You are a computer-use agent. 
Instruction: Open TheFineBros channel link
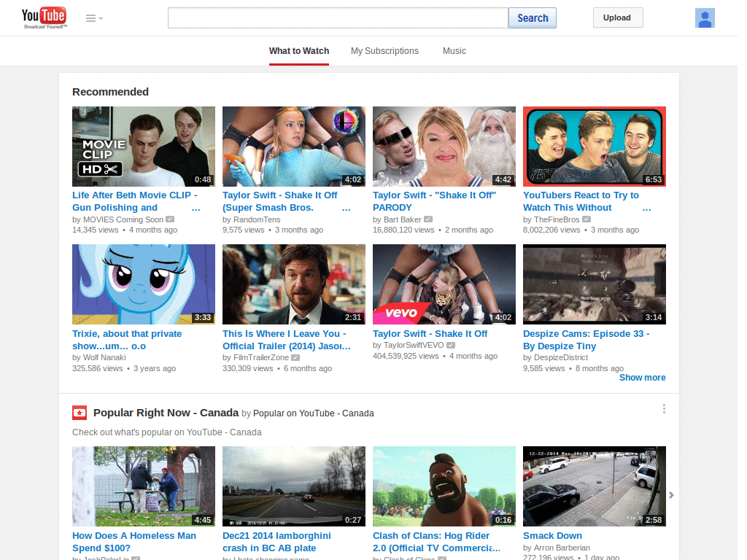557,219
